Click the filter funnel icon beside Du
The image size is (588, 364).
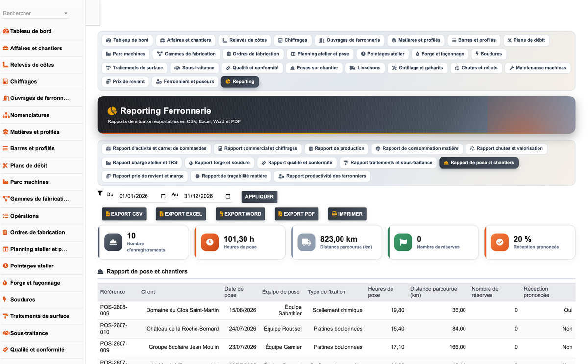100,194
